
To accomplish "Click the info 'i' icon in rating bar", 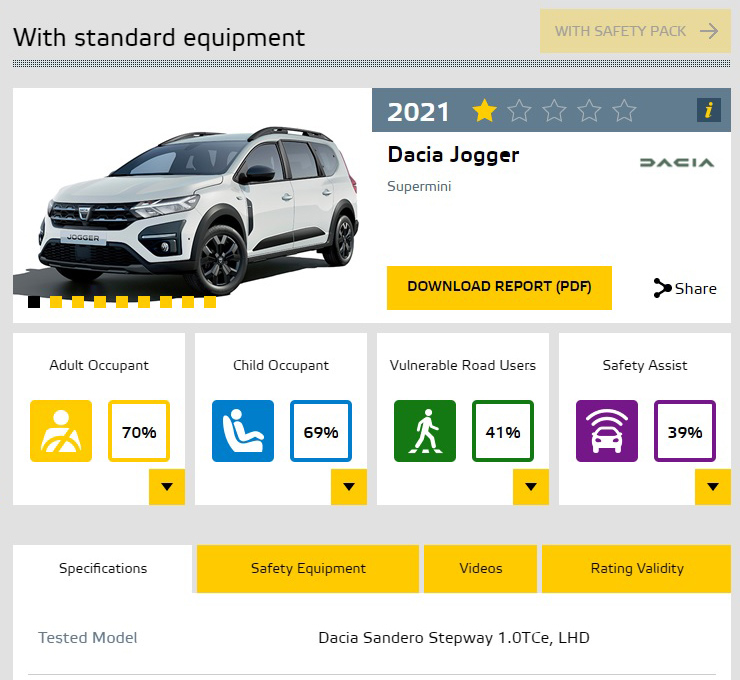I will 709,110.
